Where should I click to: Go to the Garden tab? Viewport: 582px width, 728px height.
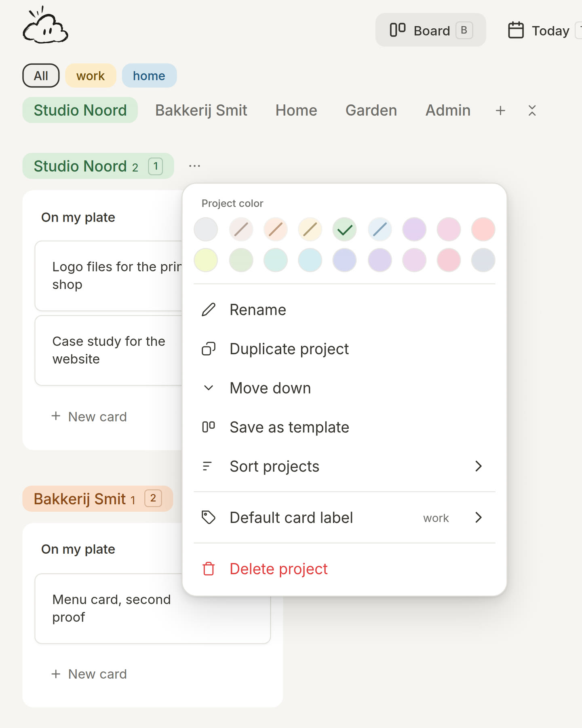point(371,110)
